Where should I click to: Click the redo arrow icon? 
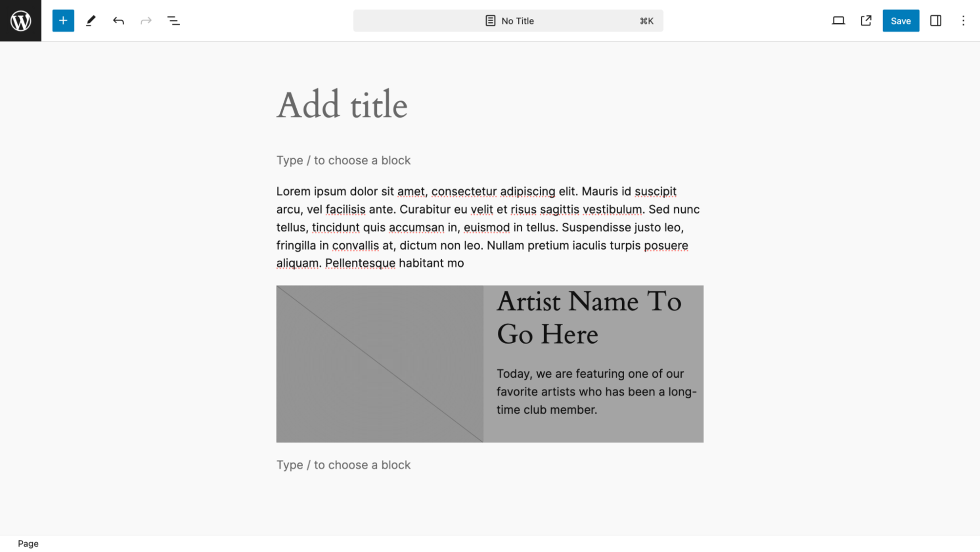tap(147, 20)
